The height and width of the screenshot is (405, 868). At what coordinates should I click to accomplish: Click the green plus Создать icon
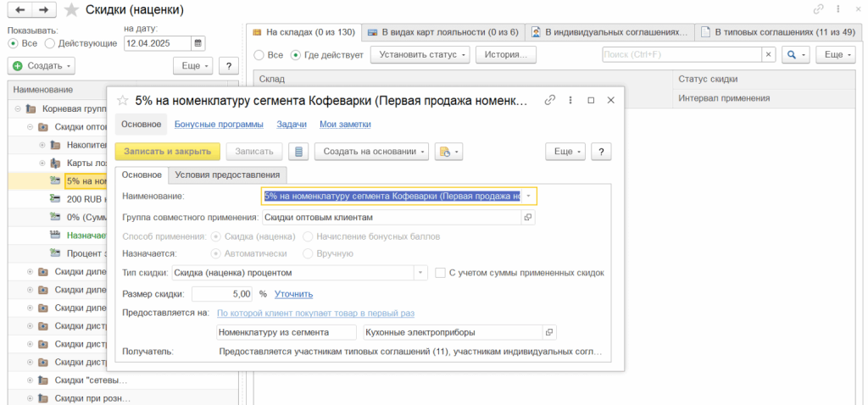[x=18, y=66]
